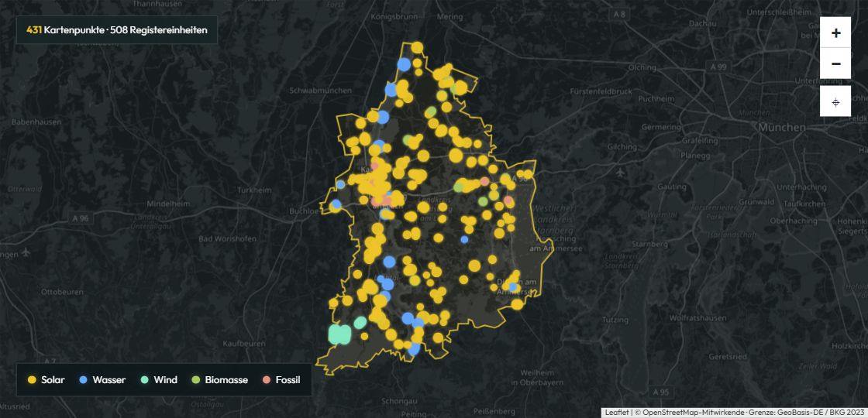Click the A 95 motorway label
This screenshot has height=418, width=868.
pos(661,392)
